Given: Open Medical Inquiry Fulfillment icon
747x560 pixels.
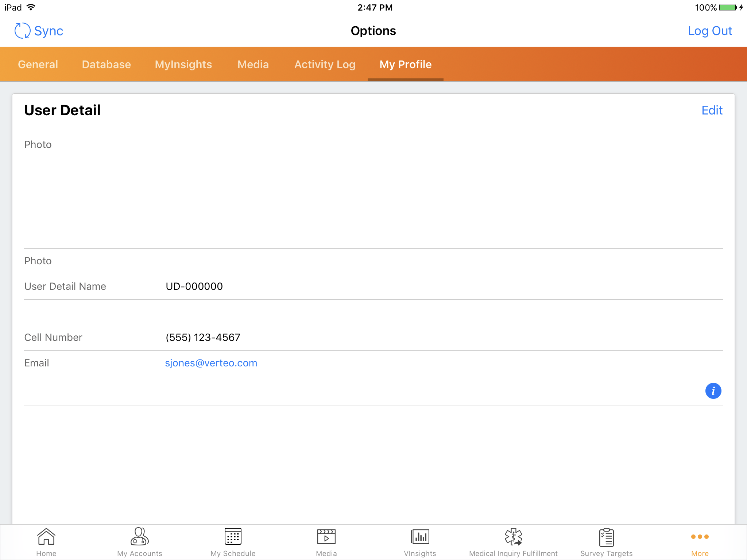Looking at the screenshot, I should 513,537.
